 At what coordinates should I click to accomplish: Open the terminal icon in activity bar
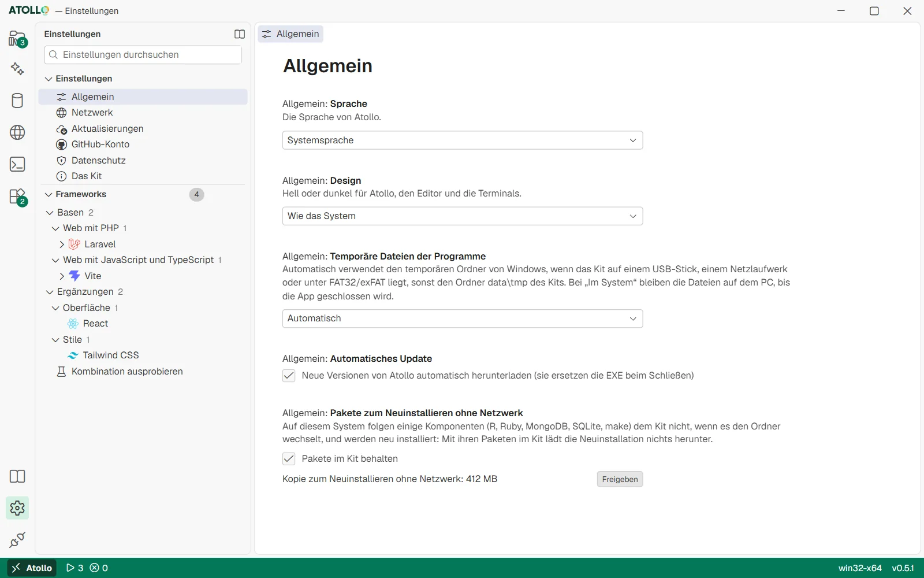[17, 164]
